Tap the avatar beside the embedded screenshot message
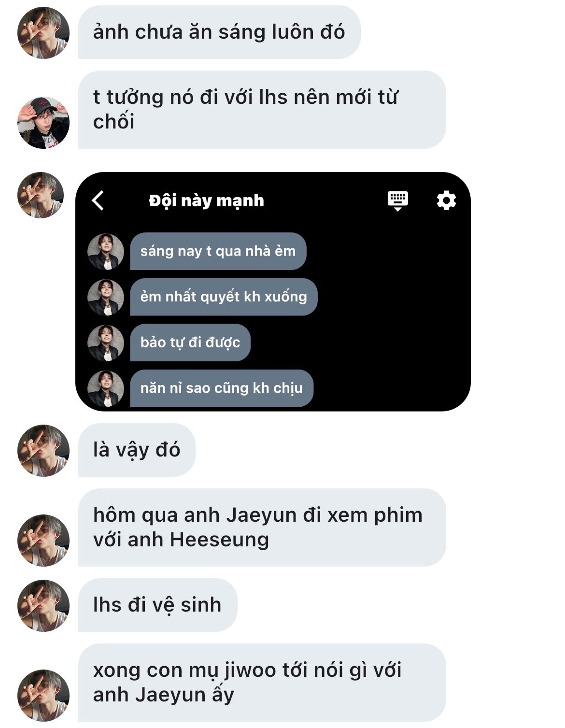This screenshot has width=565, height=728. (41, 195)
